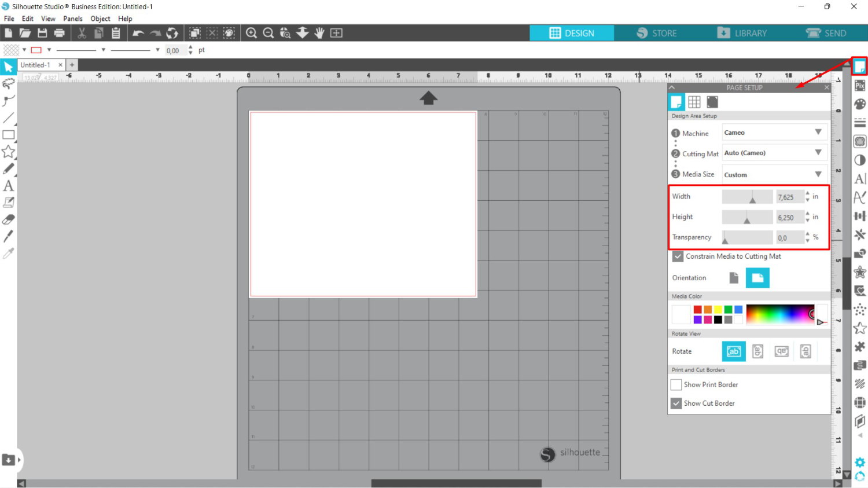Undo the last action with the Undo arrow
Image resolution: width=868 pixels, height=488 pixels.
point(138,33)
